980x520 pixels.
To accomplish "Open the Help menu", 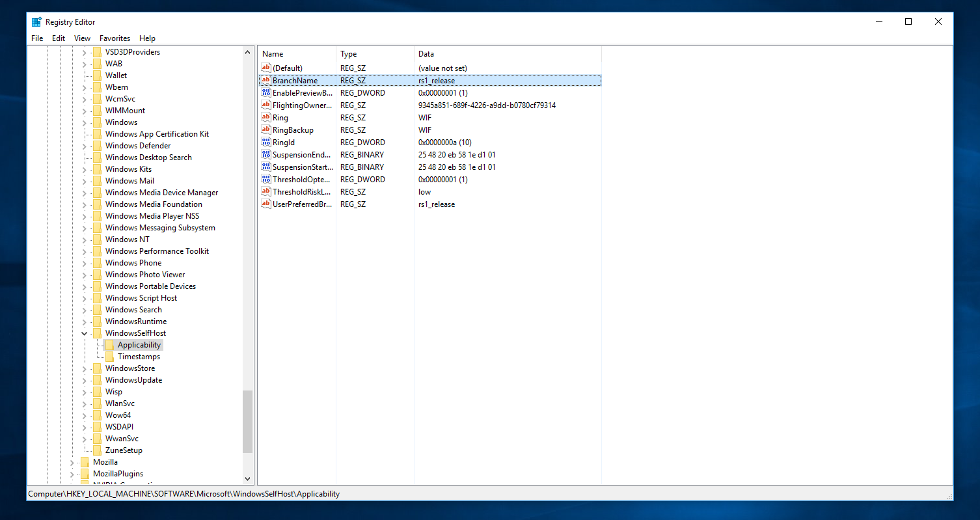I will pos(148,38).
